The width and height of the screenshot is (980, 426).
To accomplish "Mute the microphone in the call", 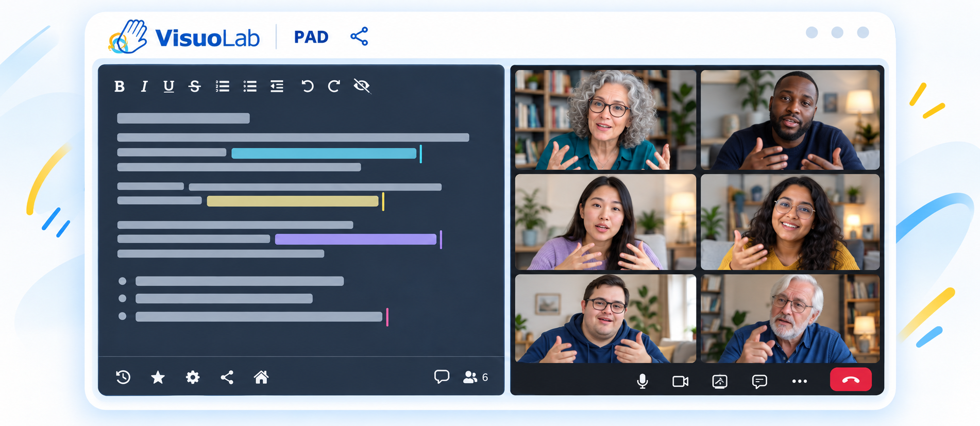I will (642, 381).
